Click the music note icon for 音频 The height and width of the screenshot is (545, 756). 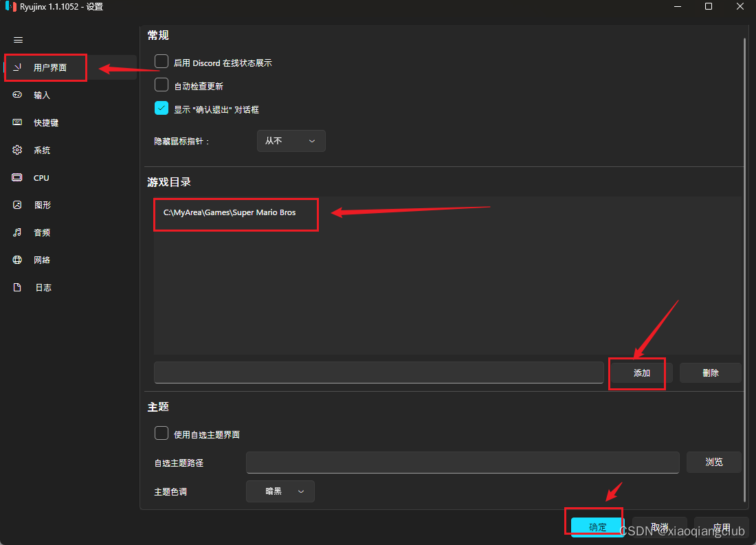(18, 232)
